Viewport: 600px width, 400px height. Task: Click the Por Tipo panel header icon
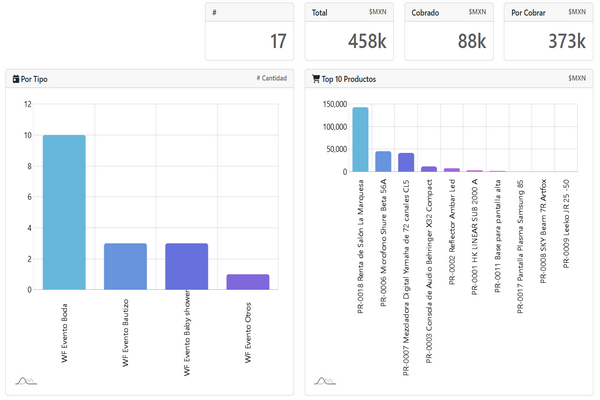[15, 78]
